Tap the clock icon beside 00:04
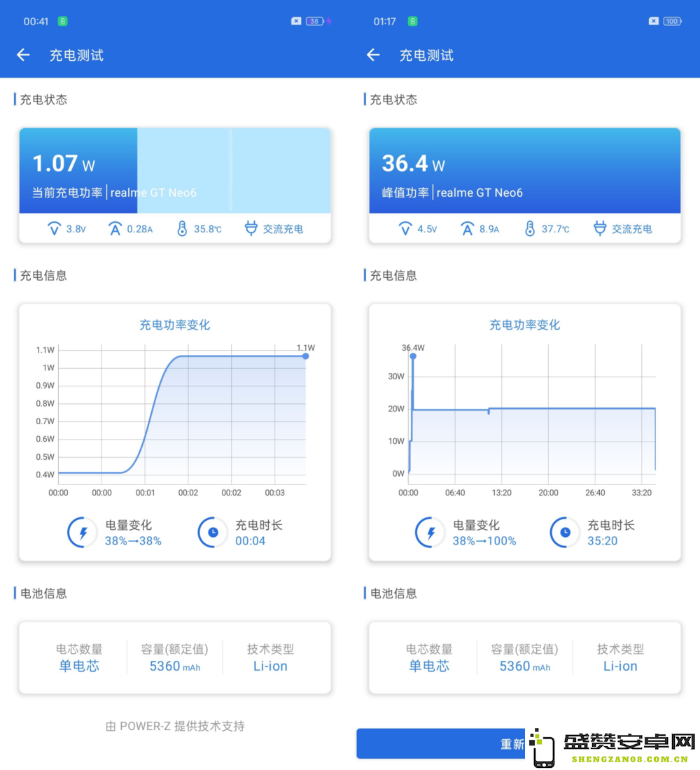 coord(213,532)
